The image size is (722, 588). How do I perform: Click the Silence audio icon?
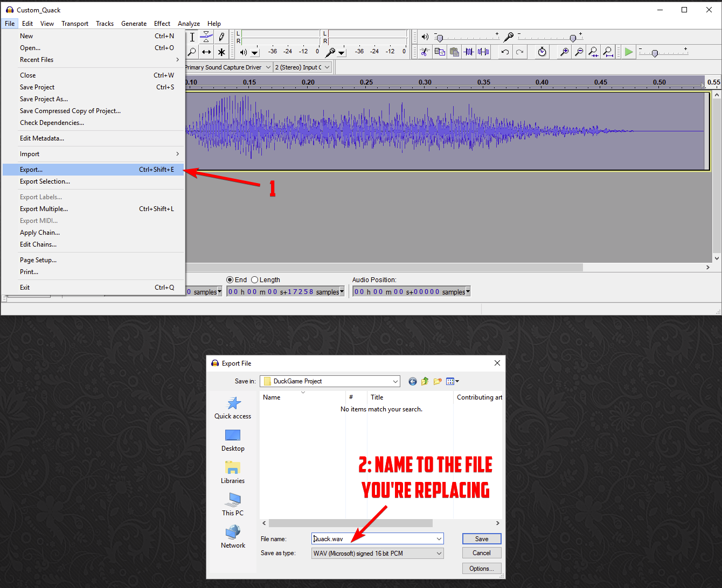pyautogui.click(x=483, y=52)
